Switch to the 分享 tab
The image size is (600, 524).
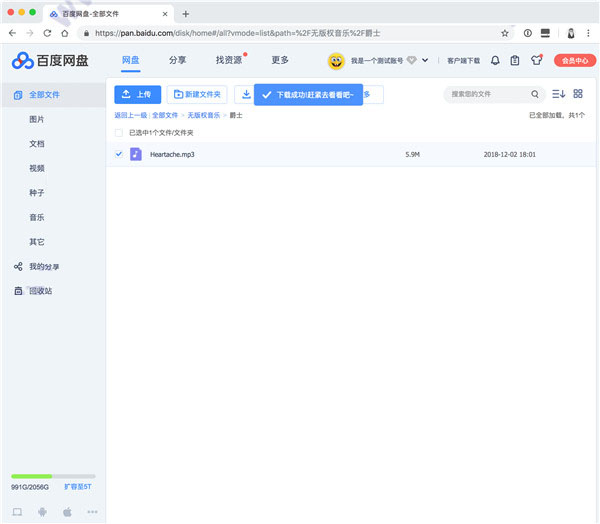point(177,60)
